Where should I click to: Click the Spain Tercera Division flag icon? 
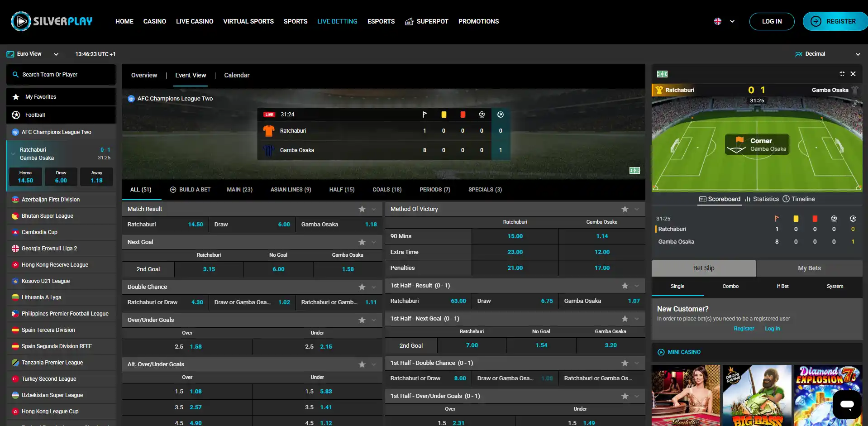tap(15, 330)
